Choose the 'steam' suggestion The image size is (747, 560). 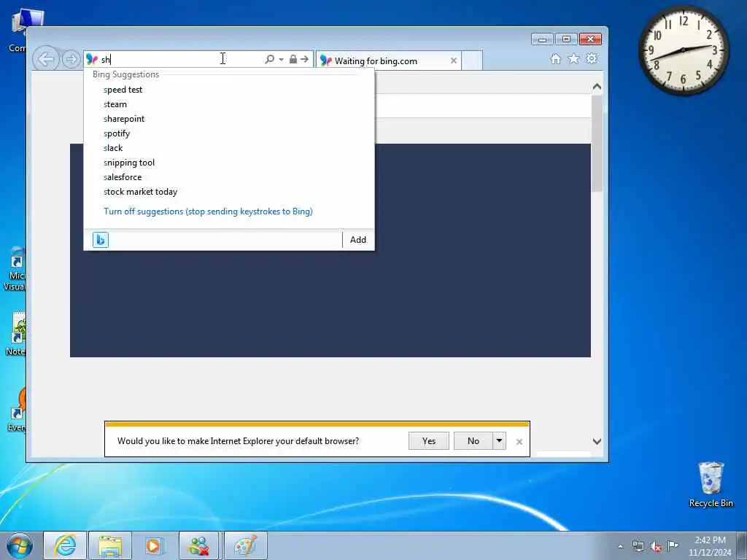228,104
